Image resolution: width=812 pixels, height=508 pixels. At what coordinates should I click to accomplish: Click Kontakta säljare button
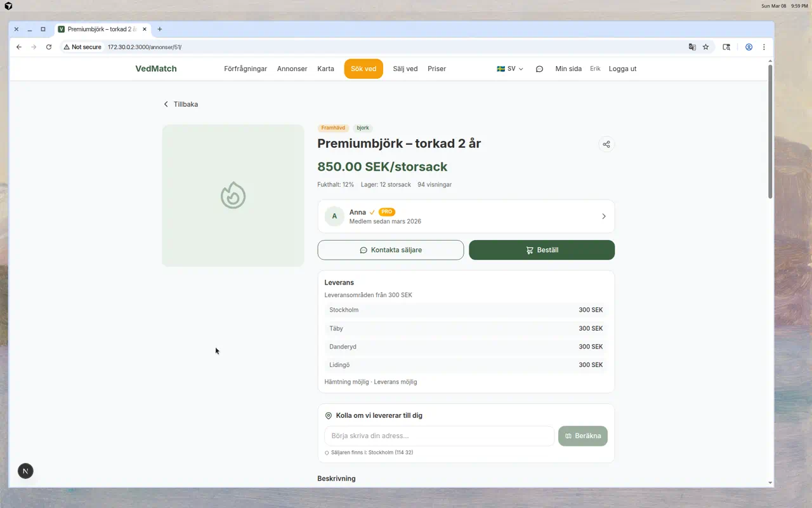pos(390,250)
